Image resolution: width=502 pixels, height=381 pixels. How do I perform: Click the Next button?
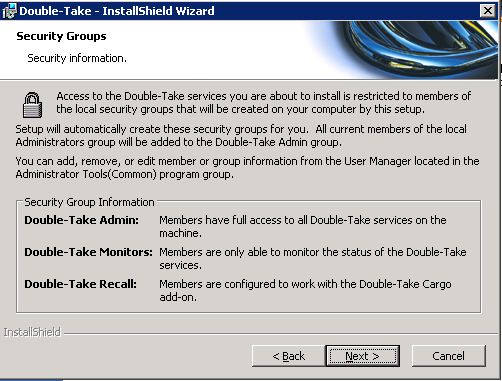[x=363, y=356]
